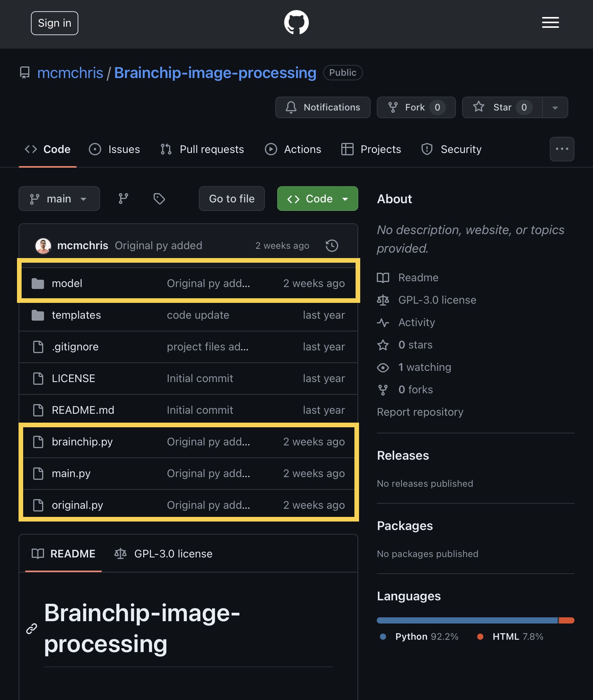This screenshot has width=593, height=700.
Task: Click the blue Python segment of language bar
Action: click(467, 620)
